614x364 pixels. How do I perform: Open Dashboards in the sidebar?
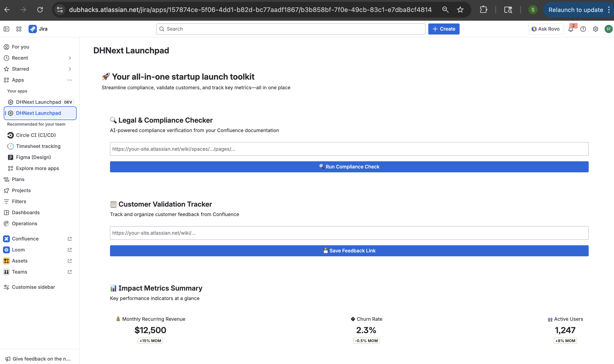coord(26,212)
